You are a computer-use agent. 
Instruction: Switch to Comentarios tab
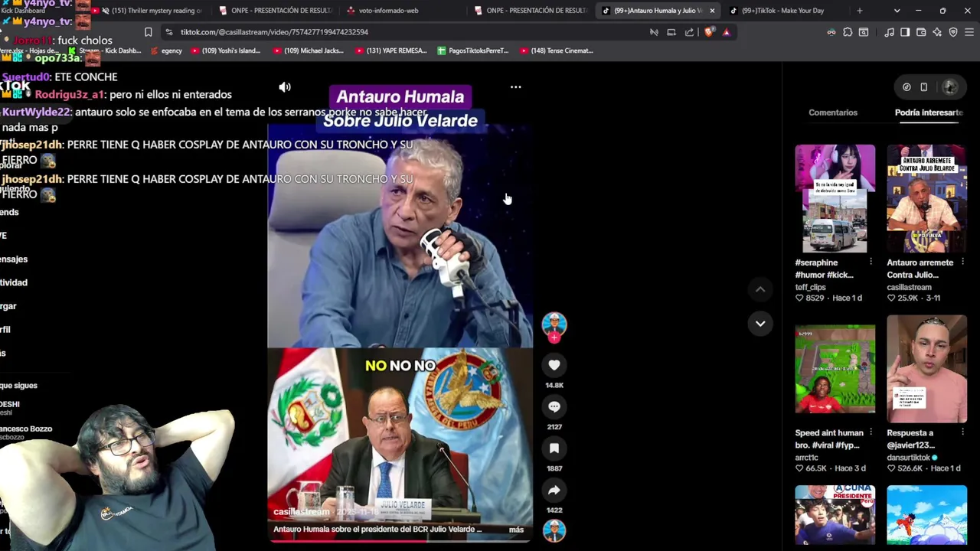point(833,112)
